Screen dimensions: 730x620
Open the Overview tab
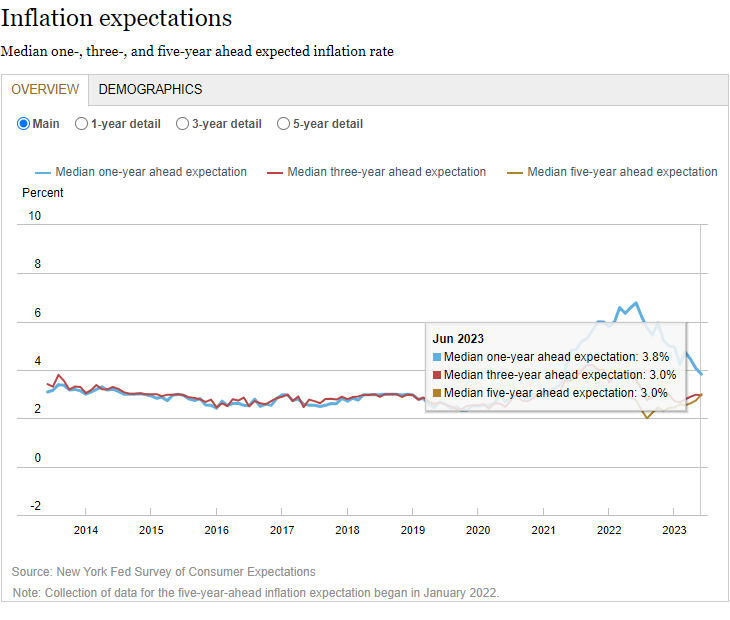(x=45, y=89)
